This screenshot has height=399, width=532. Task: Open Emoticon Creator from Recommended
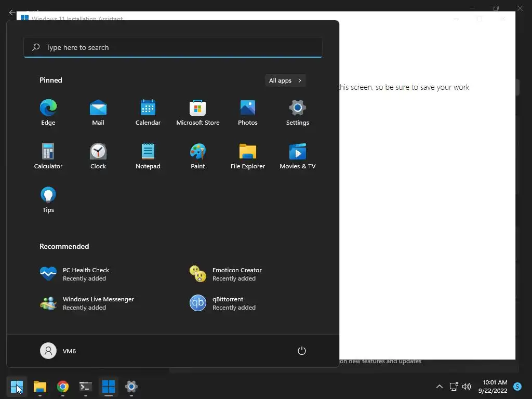pos(225,274)
